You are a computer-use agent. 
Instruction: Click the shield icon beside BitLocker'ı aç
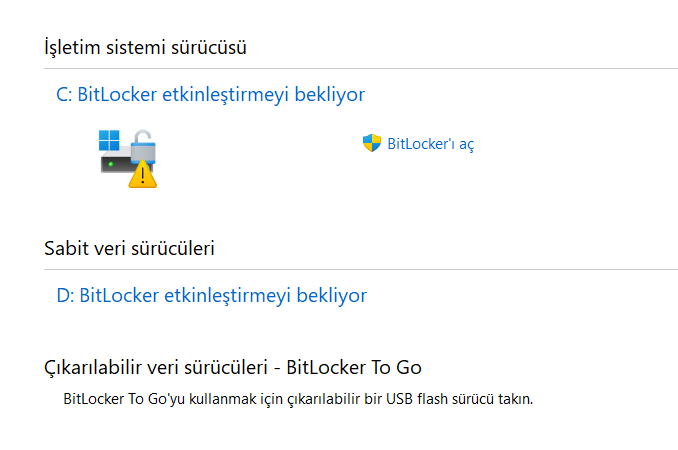tap(372, 143)
